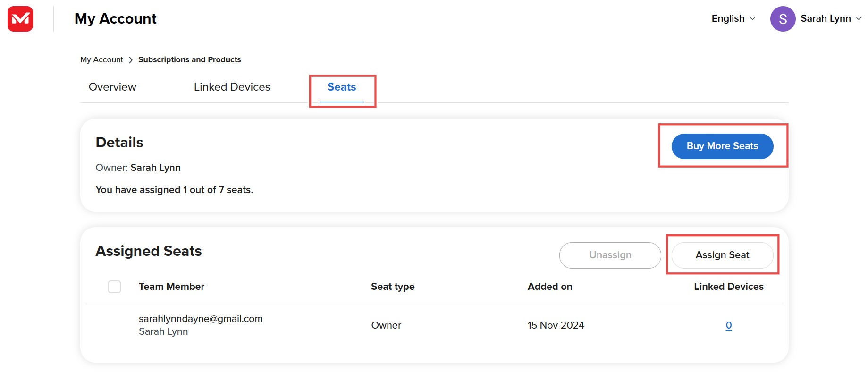Click 'You have assigned 1 out of 7 seats' text
The height and width of the screenshot is (373, 868).
pos(174,190)
